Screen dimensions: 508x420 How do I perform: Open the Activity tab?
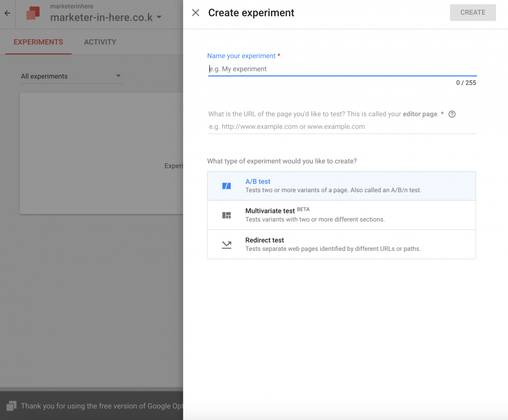(x=100, y=42)
